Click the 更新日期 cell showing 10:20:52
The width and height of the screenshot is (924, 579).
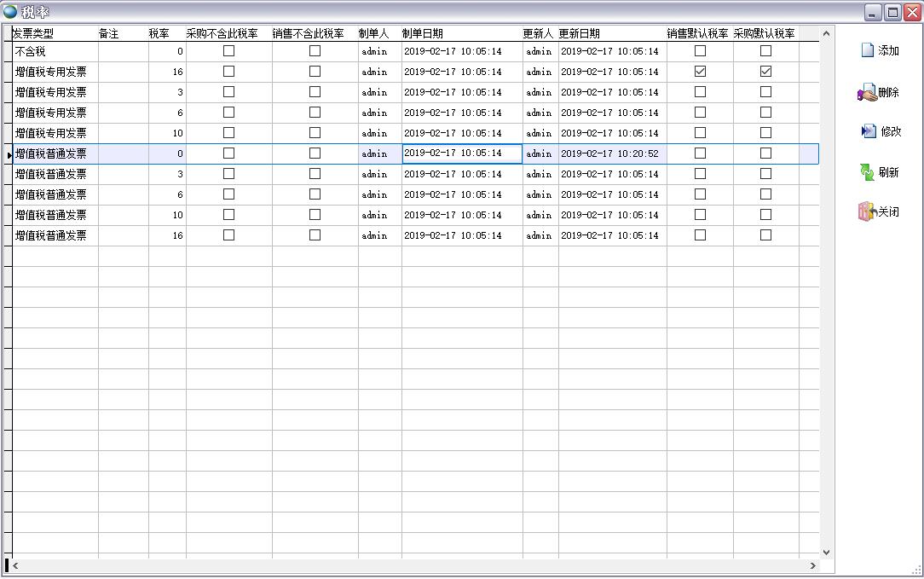coord(610,153)
